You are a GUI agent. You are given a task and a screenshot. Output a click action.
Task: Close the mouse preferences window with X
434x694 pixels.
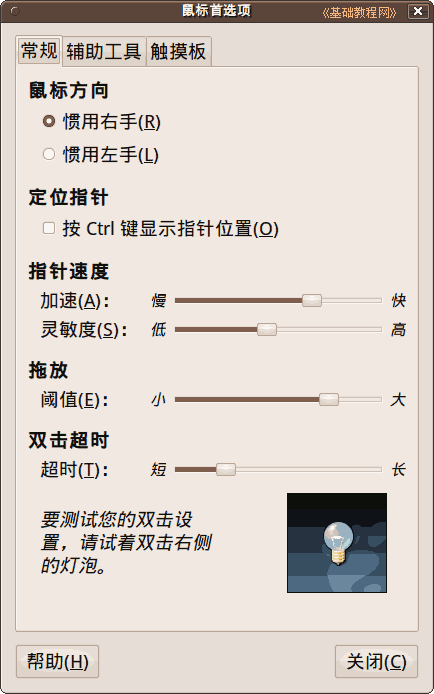(x=418, y=12)
